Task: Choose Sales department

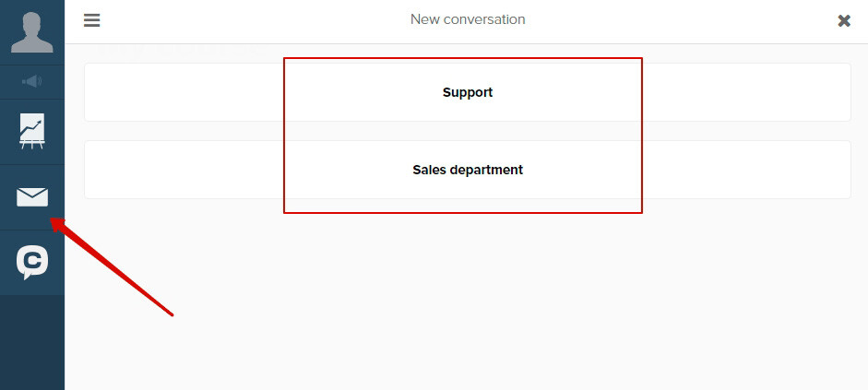Action: [x=468, y=170]
